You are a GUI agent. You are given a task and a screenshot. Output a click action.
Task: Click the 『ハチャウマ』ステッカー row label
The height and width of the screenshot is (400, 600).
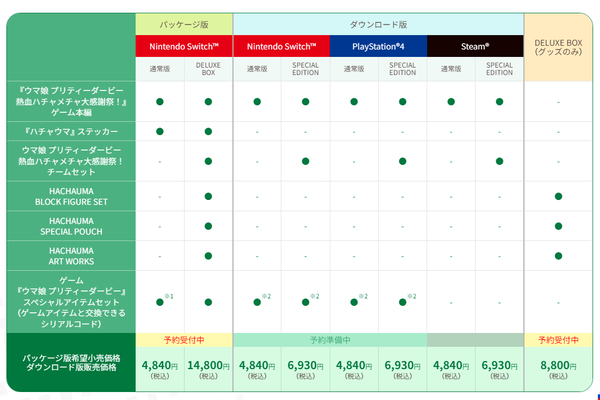click(x=71, y=131)
